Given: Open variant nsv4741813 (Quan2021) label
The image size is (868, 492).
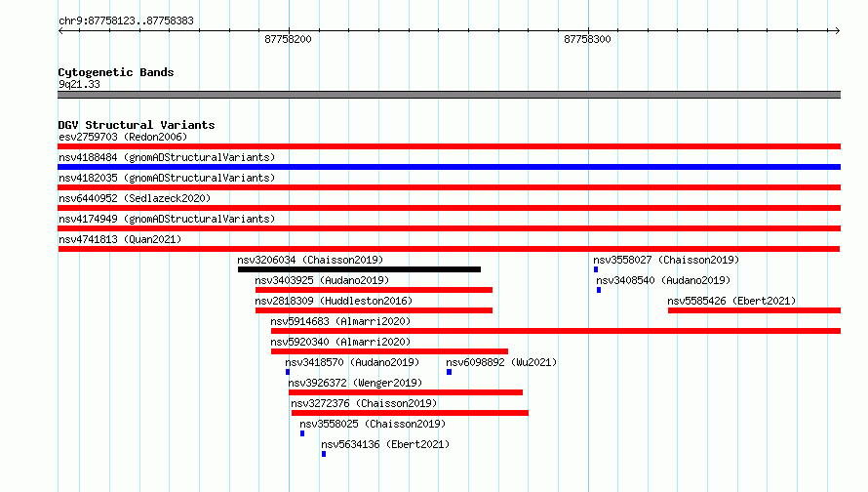Looking at the screenshot, I should 120,239.
